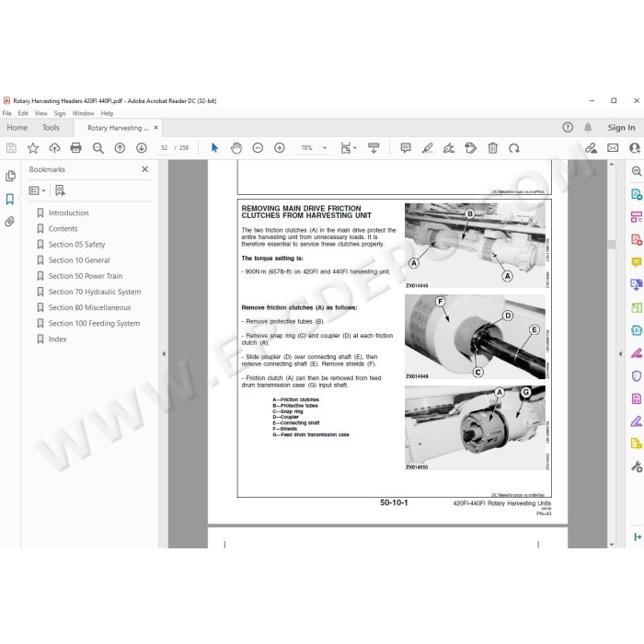
Task: Click the zoom percentage field
Action: tap(306, 148)
